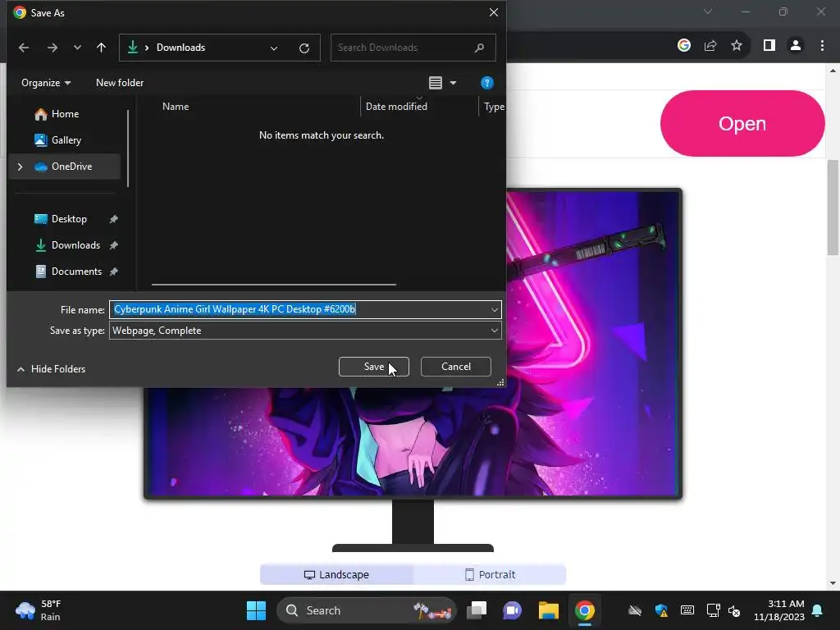Click the pin icon beside Documents
This screenshot has height=630, width=840.
113,271
